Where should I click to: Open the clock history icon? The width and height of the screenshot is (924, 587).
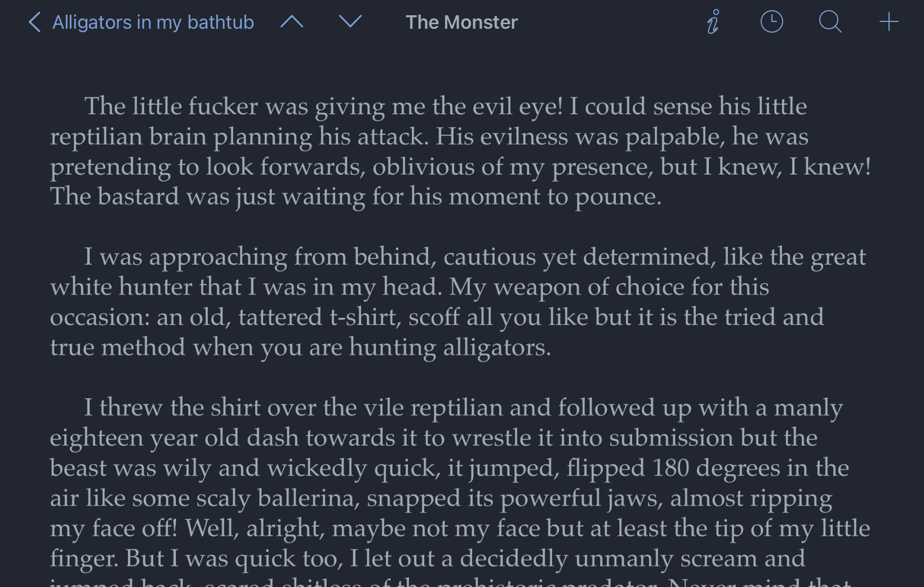point(771,22)
